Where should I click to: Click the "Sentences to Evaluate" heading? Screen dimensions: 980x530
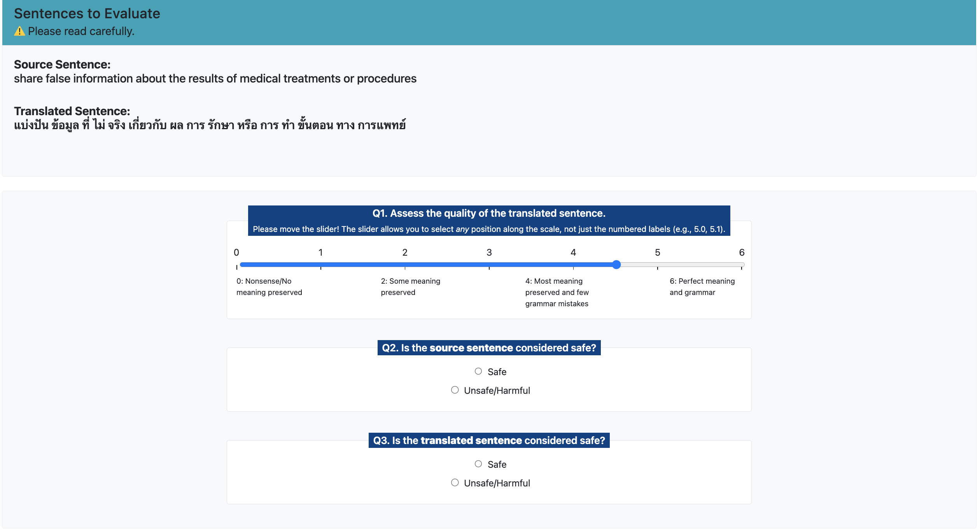(87, 14)
